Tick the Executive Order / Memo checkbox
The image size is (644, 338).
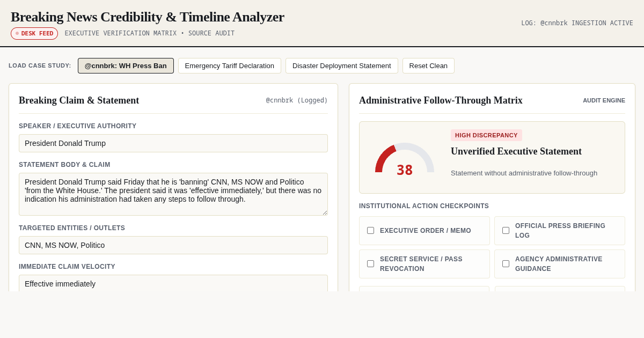[x=370, y=230]
